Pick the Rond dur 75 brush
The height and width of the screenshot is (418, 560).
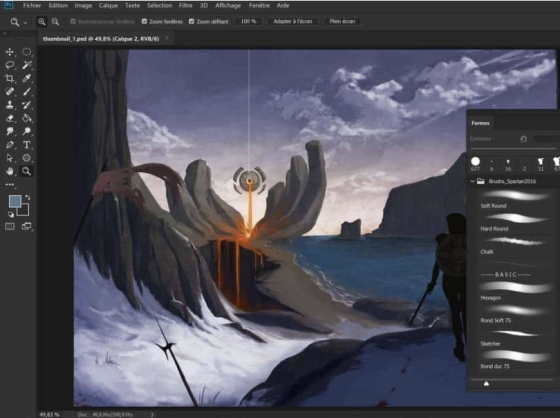point(514,360)
